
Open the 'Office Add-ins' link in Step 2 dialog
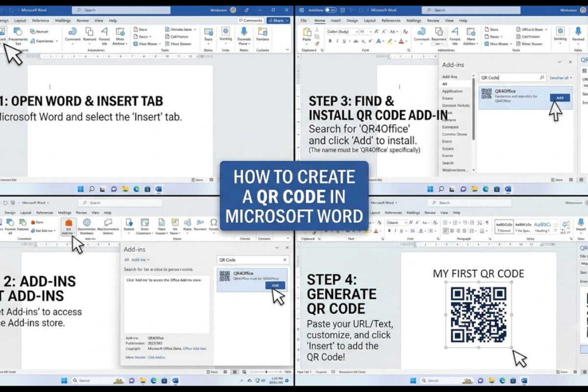195,348
